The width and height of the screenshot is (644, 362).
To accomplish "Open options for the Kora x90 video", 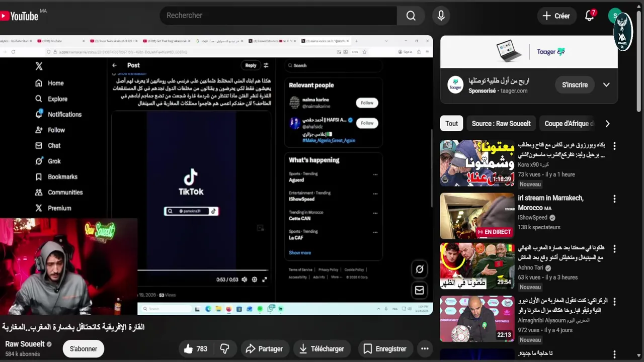I will (614, 146).
